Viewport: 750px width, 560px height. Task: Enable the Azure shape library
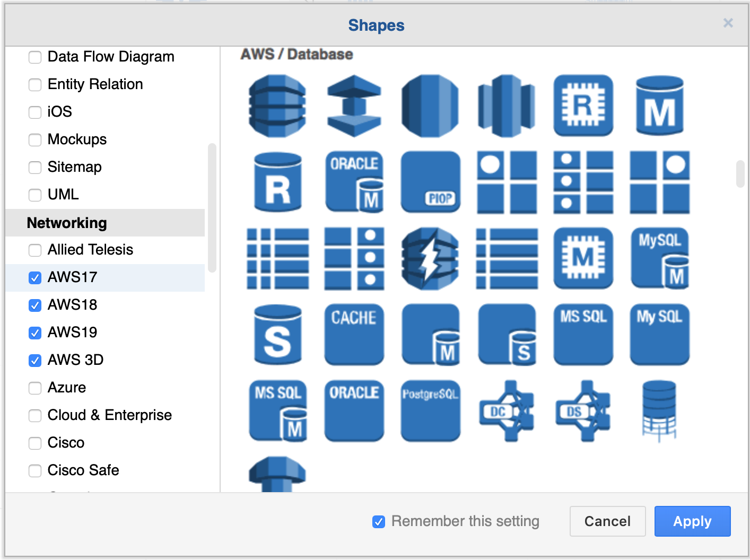[x=34, y=388]
